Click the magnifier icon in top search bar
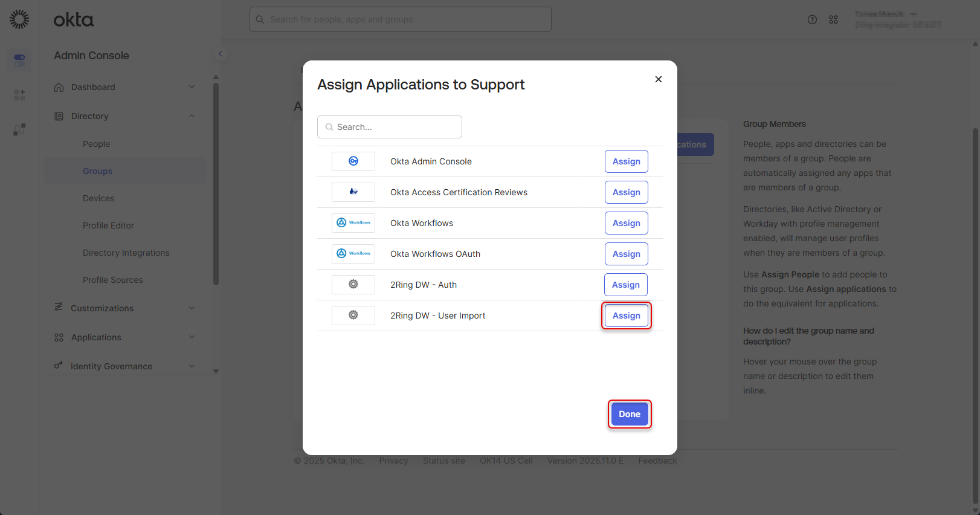980x515 pixels. tap(260, 19)
